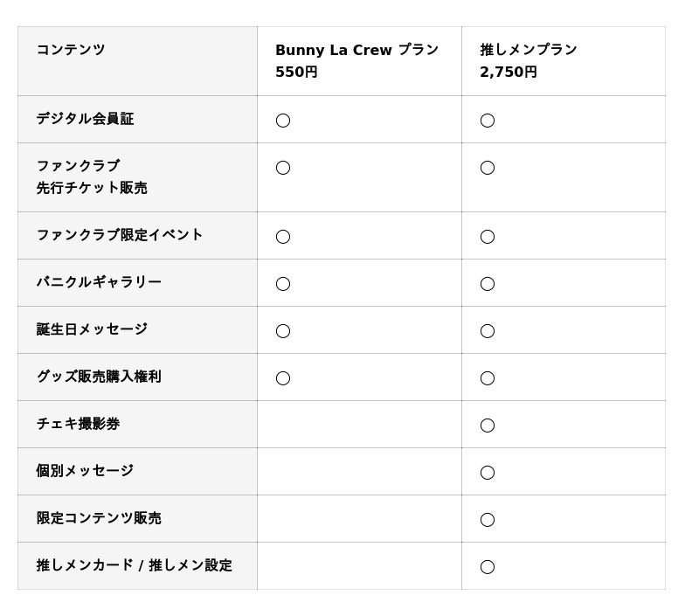699x616 pixels.
Task: Click the 誕生日メッセージ circle under Bunny La Crew
Action: pos(283,331)
